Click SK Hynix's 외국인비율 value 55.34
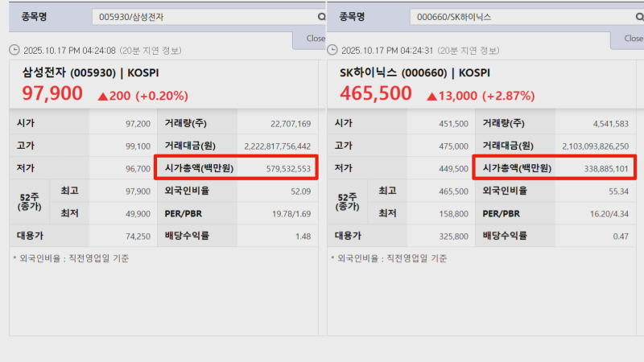Screen dimensions: 644x362 617,191
